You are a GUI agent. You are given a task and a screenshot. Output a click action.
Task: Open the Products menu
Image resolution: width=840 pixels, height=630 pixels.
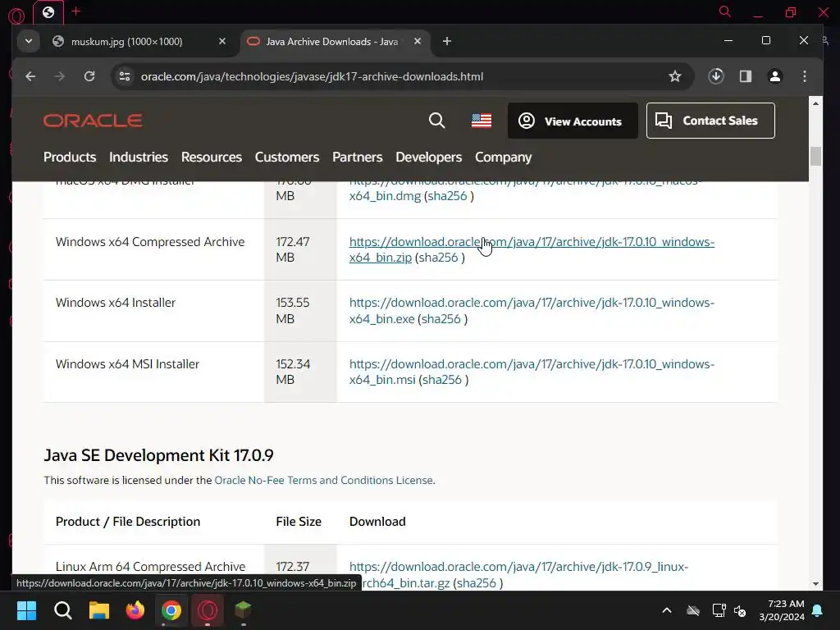(x=70, y=157)
